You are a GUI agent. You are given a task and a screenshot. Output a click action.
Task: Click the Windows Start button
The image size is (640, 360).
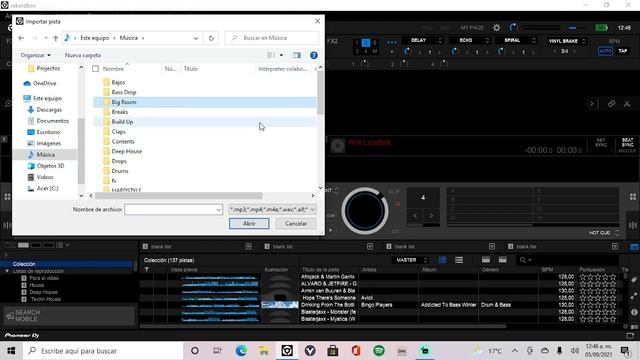tap(11, 351)
